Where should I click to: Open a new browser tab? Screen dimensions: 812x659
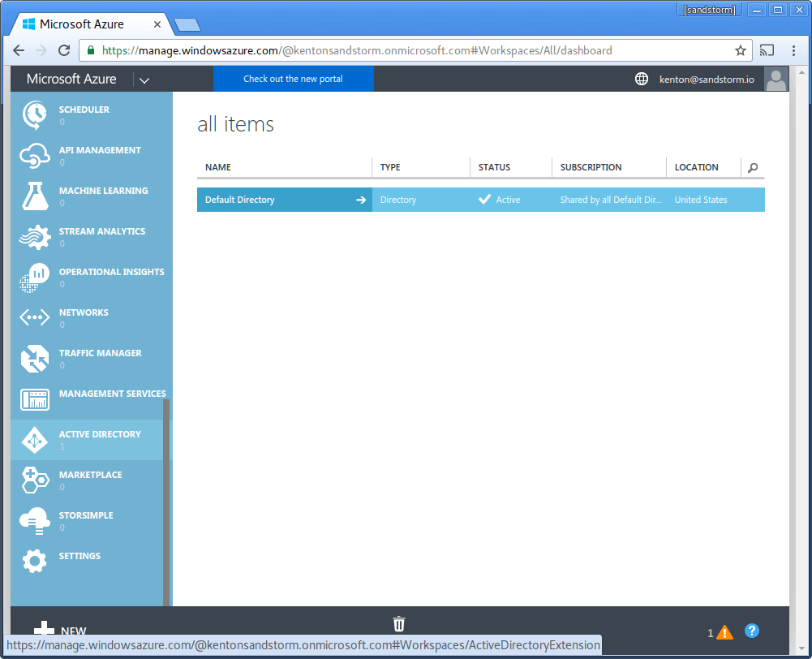point(187,25)
